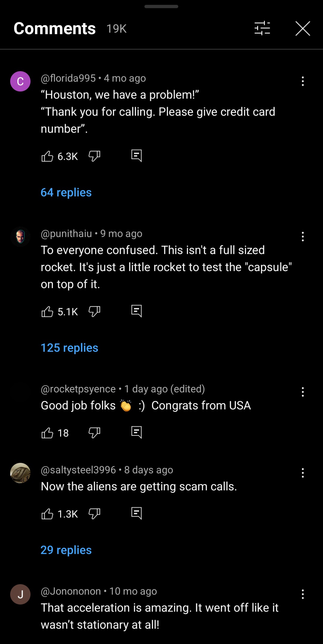323x644 pixels.
Task: Like @rocketpsyence's congrats comment
Action: tap(48, 432)
